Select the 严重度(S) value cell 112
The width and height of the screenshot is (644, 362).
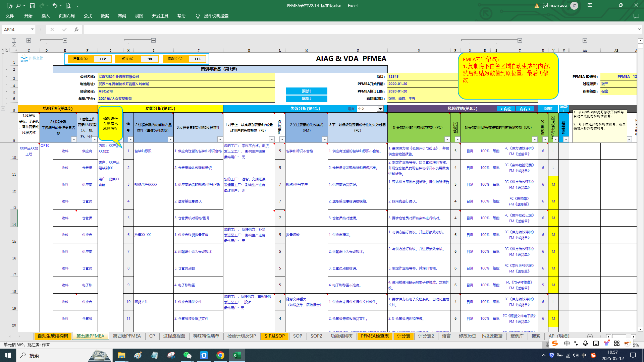click(x=103, y=59)
